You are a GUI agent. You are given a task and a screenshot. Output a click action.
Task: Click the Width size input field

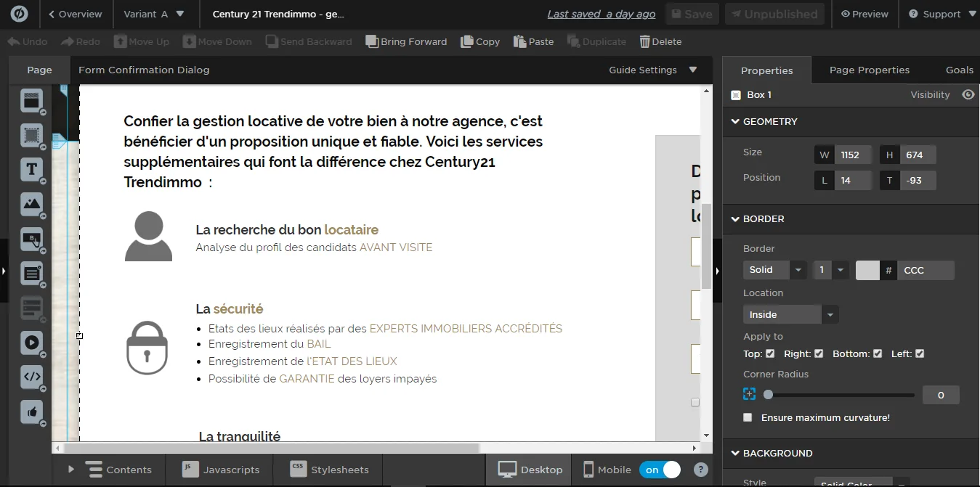[853, 155]
